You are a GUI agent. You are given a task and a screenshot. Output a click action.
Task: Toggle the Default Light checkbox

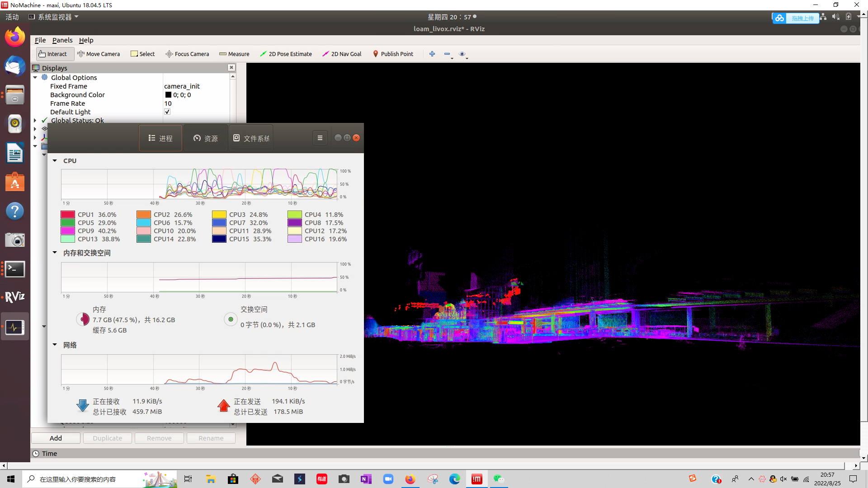point(167,112)
